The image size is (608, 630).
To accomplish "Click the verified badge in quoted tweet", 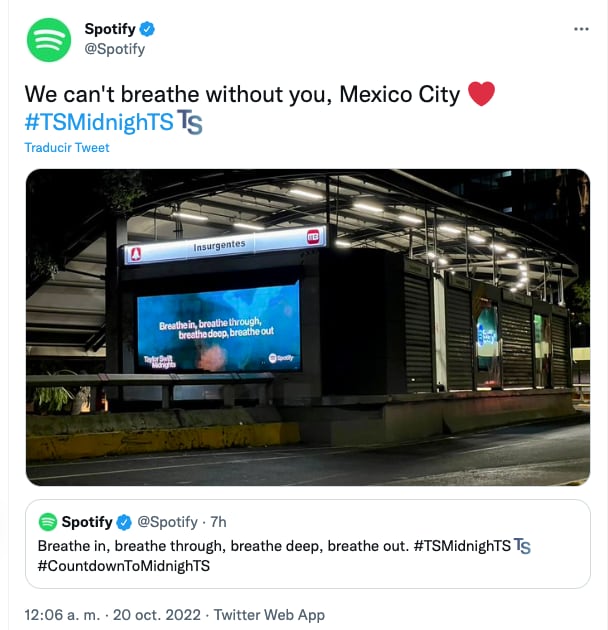I will [x=124, y=522].
